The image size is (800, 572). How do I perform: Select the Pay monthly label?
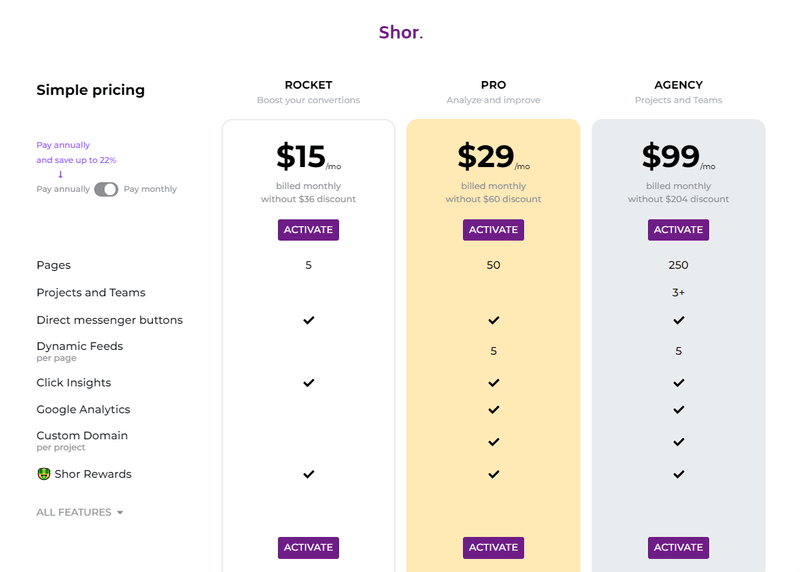[x=150, y=189]
